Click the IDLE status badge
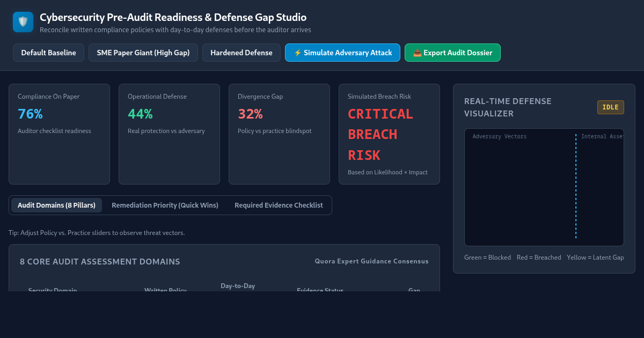Viewport: 644px width, 338px height. 611,107
